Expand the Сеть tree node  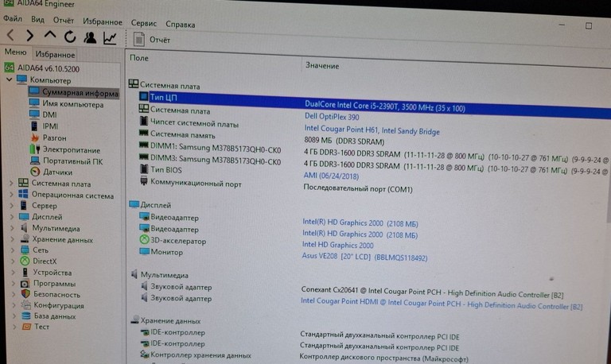pyautogui.click(x=13, y=250)
